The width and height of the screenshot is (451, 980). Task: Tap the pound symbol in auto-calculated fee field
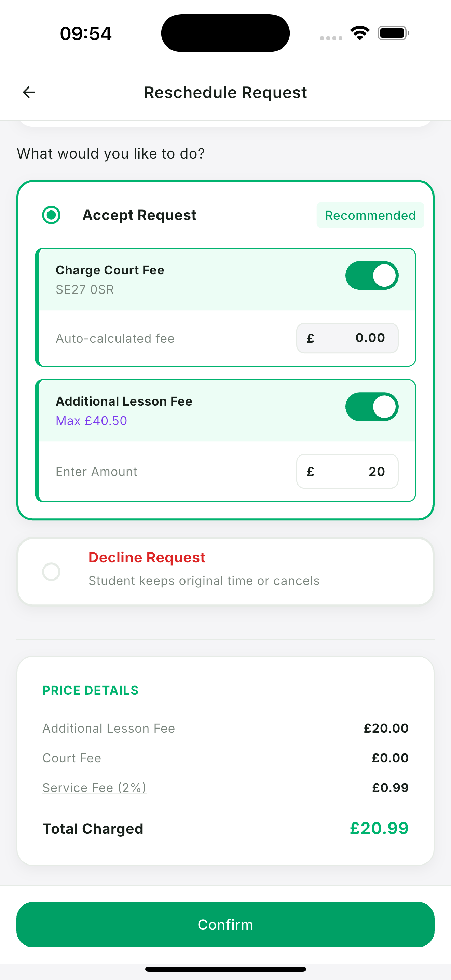click(x=311, y=338)
